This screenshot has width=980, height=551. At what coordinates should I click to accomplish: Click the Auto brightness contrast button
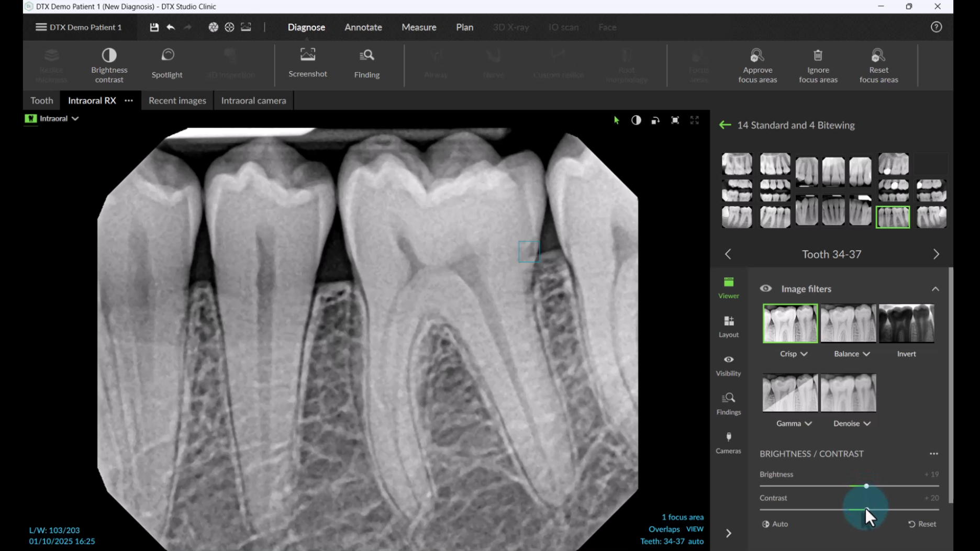775,524
